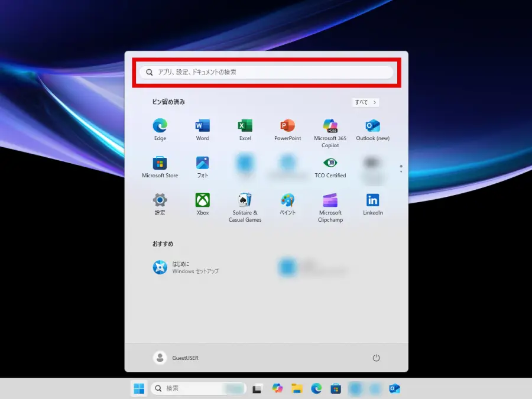532x399 pixels.
Task: Go to next page of pinned apps
Action: [401, 171]
